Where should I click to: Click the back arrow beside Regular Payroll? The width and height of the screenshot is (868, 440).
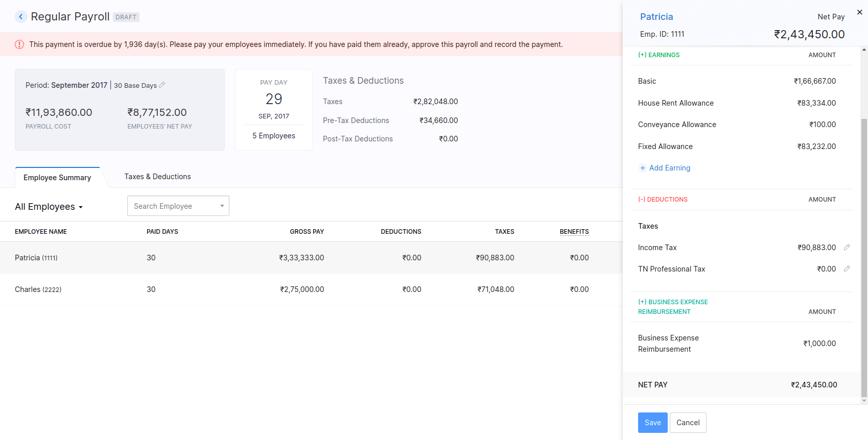pos(21,17)
